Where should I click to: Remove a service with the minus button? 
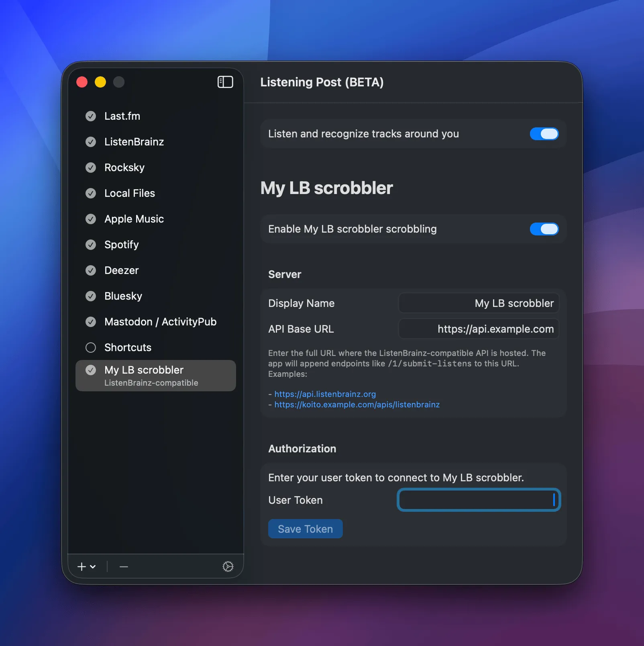123,566
